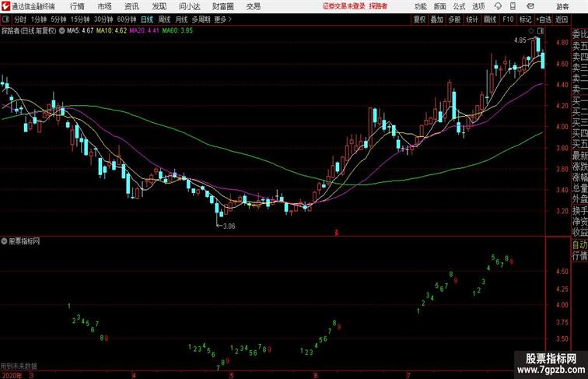The height and width of the screenshot is (379, 588).
Task: Switch to the 月线 monthly tab
Action: (181, 19)
